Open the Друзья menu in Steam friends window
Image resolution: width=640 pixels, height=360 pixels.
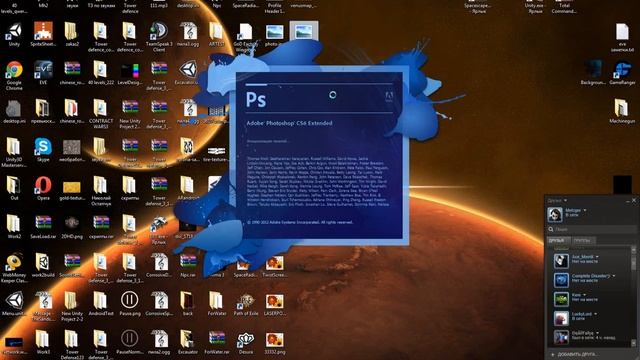[557, 200]
